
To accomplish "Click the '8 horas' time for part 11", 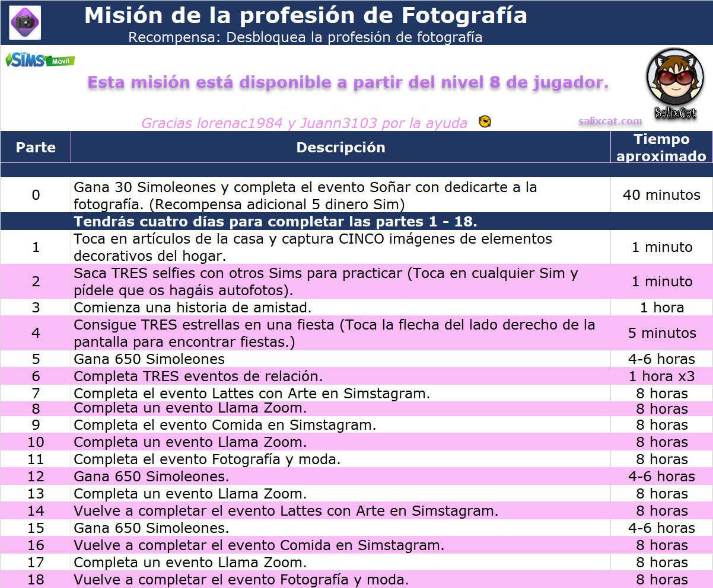I will click(661, 459).
